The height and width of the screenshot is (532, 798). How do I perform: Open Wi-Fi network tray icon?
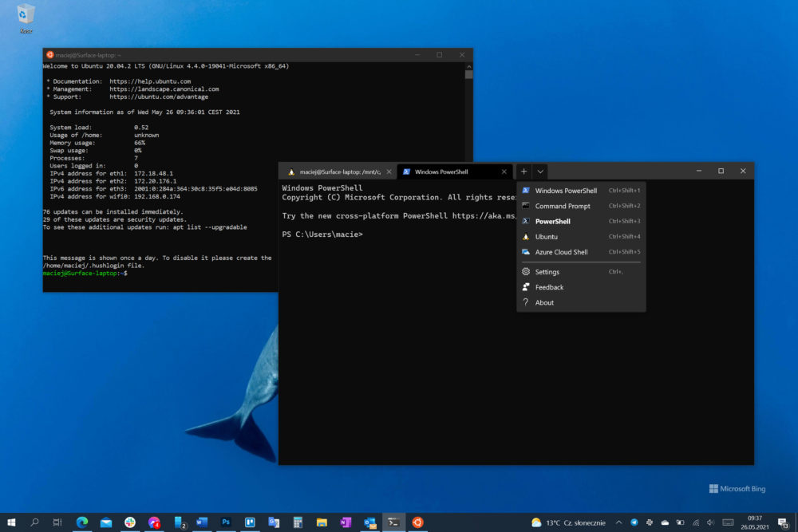(x=696, y=522)
